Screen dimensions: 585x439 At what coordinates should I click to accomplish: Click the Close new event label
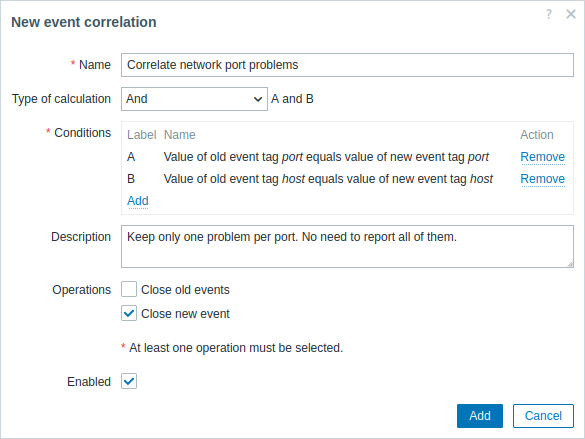tap(185, 314)
